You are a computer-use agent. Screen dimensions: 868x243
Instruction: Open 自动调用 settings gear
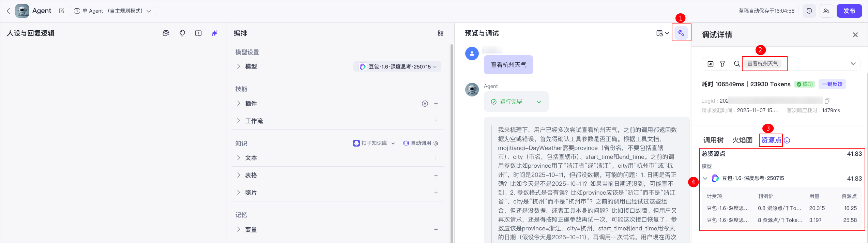pyautogui.click(x=436, y=143)
